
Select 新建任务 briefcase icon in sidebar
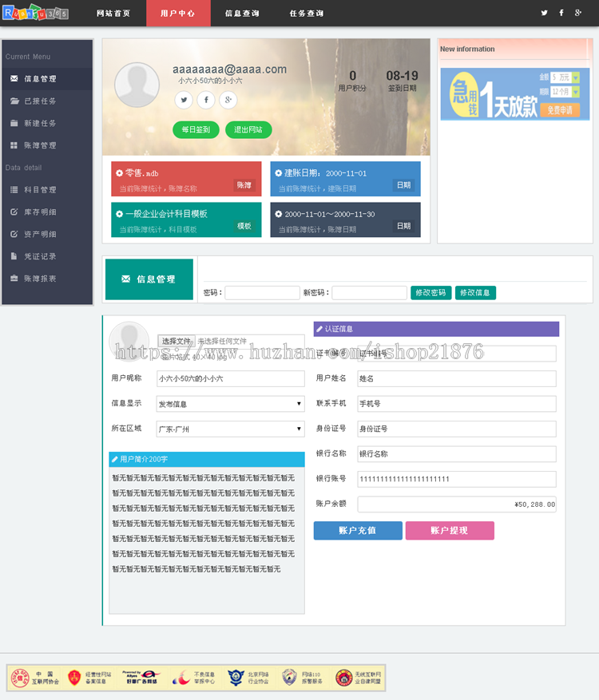[x=14, y=124]
